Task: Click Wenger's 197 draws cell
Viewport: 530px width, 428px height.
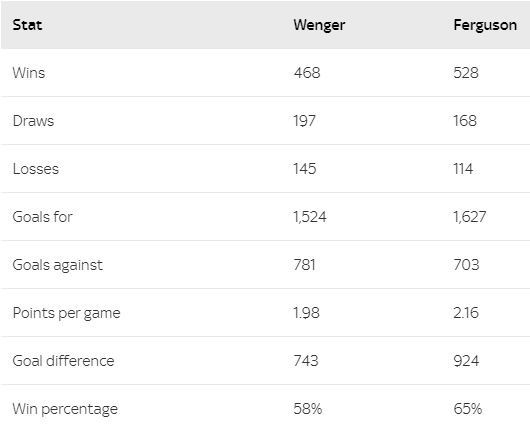Action: [305, 121]
